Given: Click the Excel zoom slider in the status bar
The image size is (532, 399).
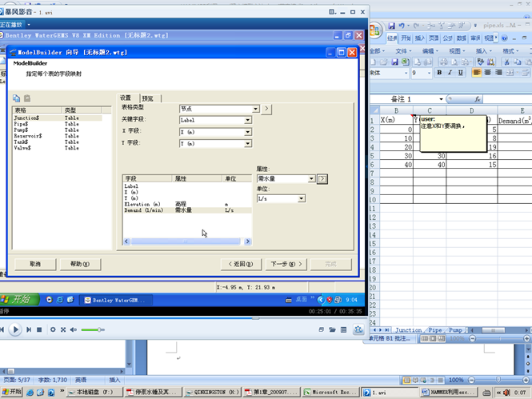Looking at the screenshot, I should click(x=499, y=339).
